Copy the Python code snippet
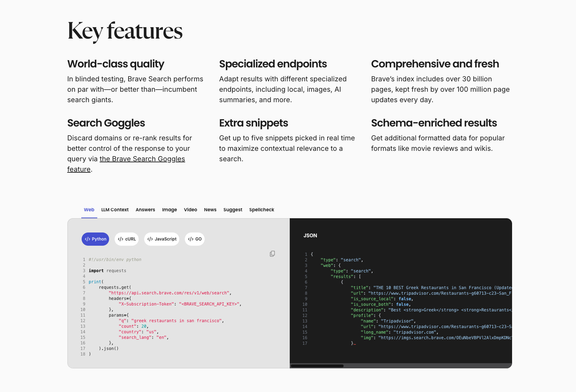The width and height of the screenshot is (576, 392). point(272,254)
